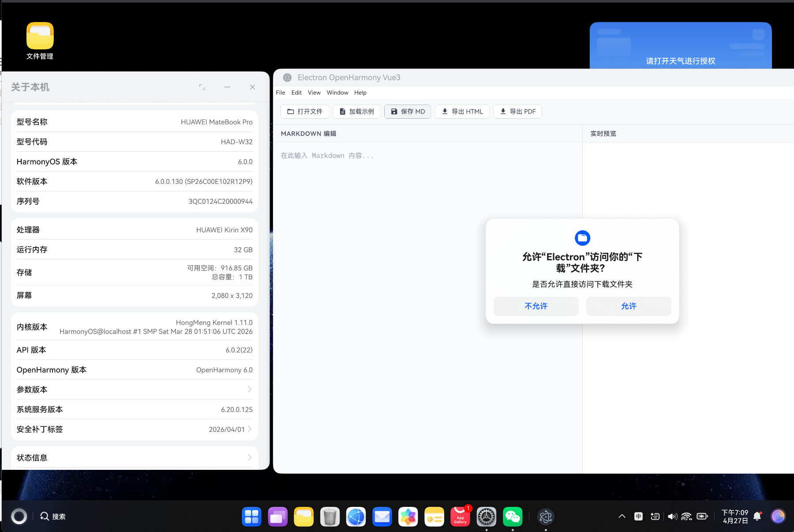Click the 内核版本 HongMeng Kernel 1.11.0 text
794x532 pixels.
(x=214, y=323)
